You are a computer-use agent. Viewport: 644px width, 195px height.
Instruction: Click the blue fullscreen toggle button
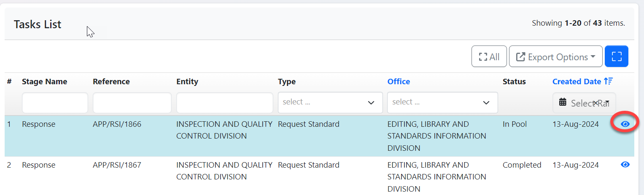616,56
